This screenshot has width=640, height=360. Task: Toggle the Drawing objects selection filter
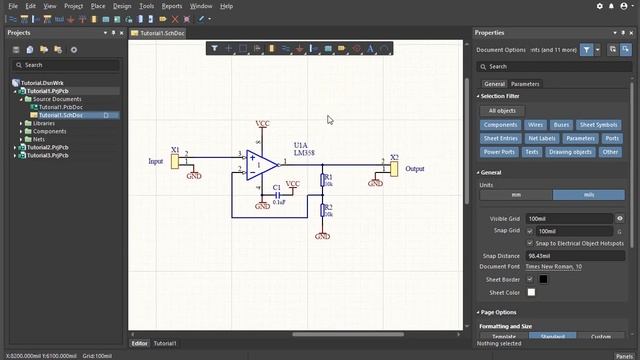click(570, 152)
